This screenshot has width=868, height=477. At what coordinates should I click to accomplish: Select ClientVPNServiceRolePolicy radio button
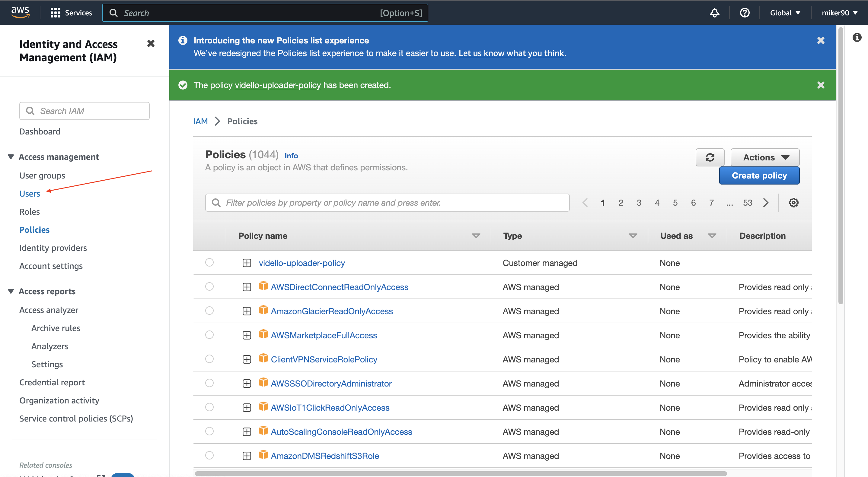(209, 359)
